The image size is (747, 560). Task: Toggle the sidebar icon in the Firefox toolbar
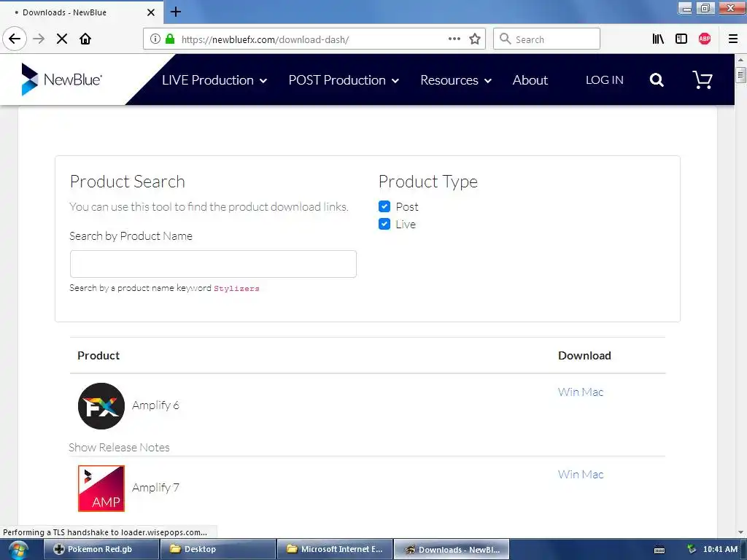(681, 39)
